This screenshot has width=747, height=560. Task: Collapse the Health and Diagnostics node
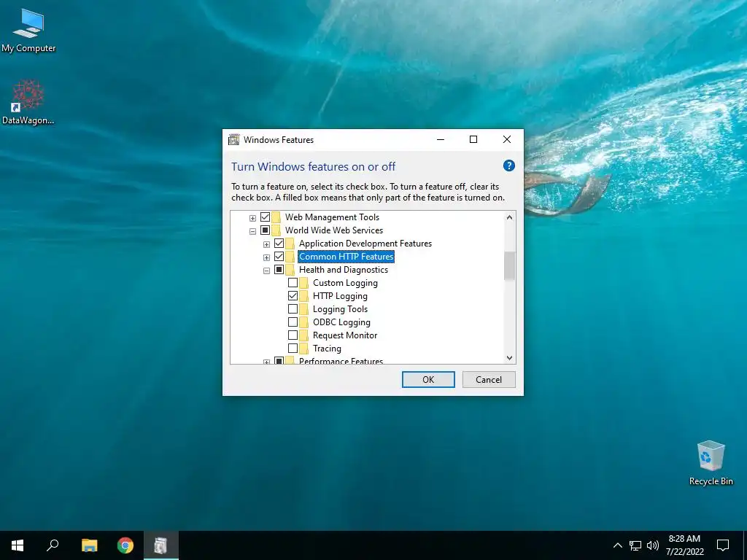[x=267, y=271]
